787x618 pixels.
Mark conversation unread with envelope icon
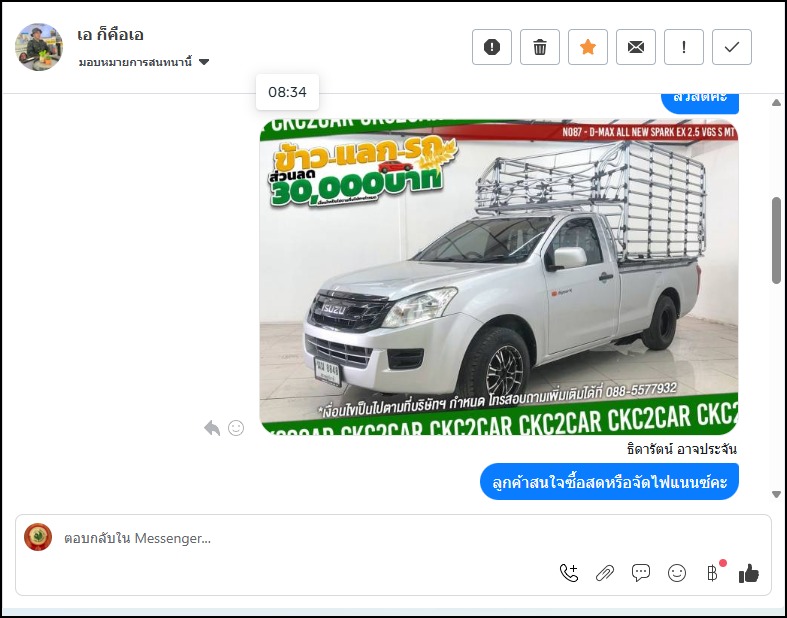pos(635,47)
